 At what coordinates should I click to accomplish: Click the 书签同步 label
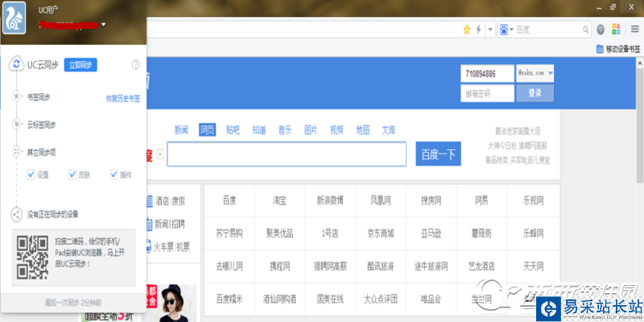coord(39,97)
